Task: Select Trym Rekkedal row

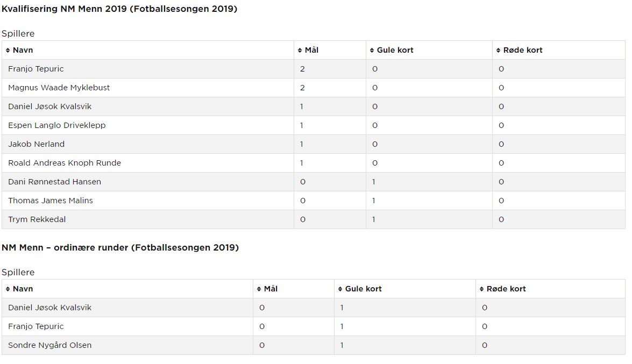Action: [314, 219]
